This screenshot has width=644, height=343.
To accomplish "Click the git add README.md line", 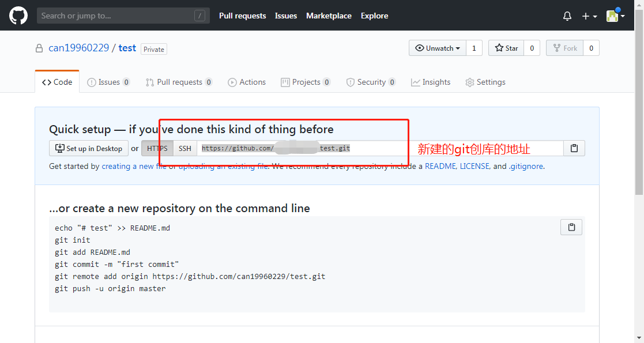I will 92,252.
